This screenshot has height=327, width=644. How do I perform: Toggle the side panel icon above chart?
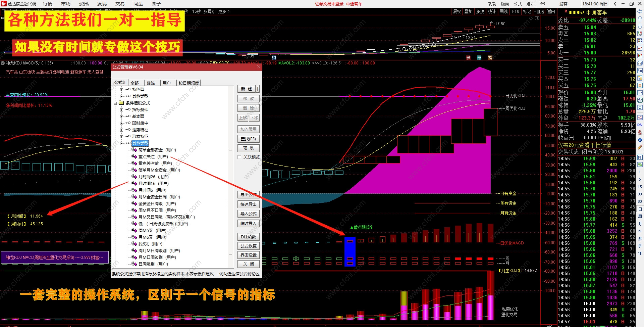pos(537,18)
